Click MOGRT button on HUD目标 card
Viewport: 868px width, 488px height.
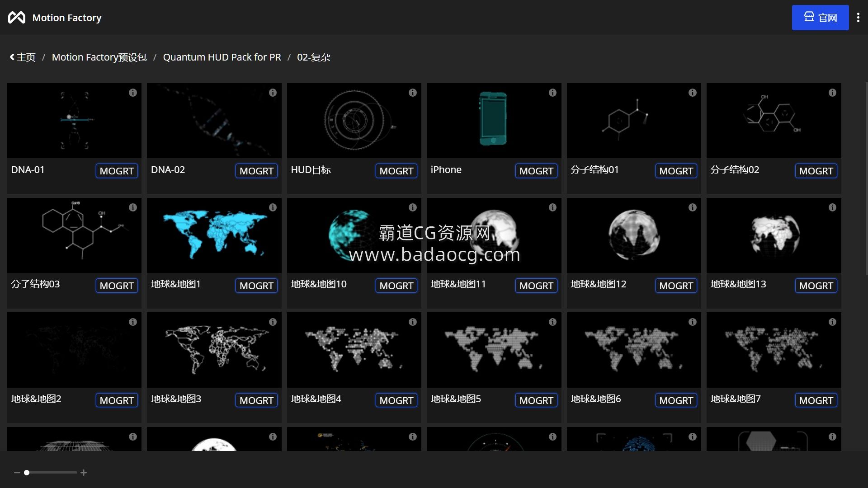(x=396, y=171)
